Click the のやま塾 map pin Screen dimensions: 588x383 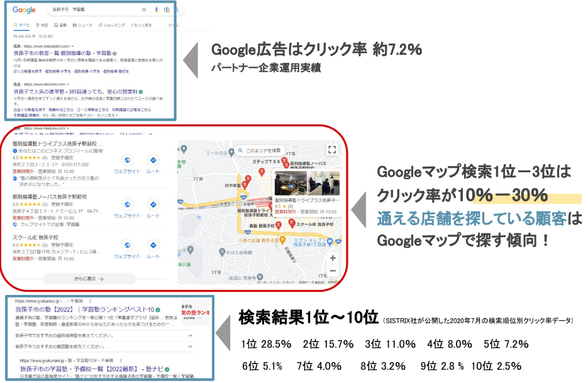coord(245,184)
